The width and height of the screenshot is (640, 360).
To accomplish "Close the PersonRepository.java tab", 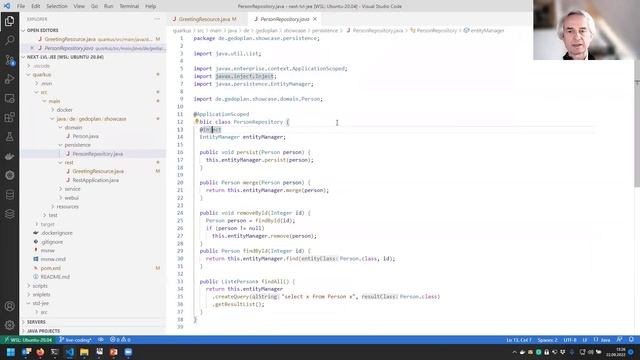I will point(315,19).
